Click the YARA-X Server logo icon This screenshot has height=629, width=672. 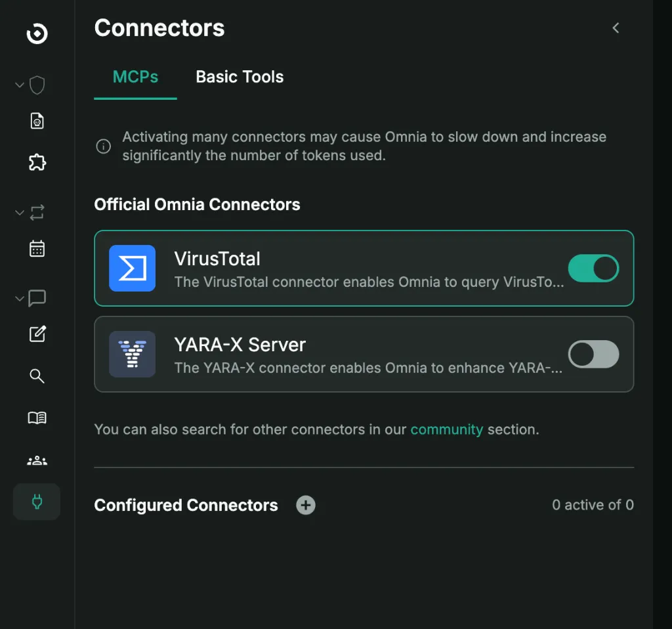pyautogui.click(x=132, y=354)
